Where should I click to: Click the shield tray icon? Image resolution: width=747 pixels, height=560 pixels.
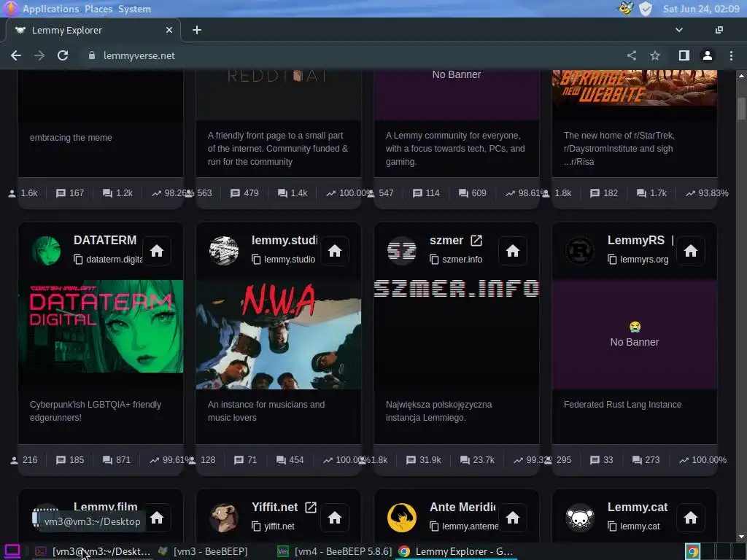(646, 9)
